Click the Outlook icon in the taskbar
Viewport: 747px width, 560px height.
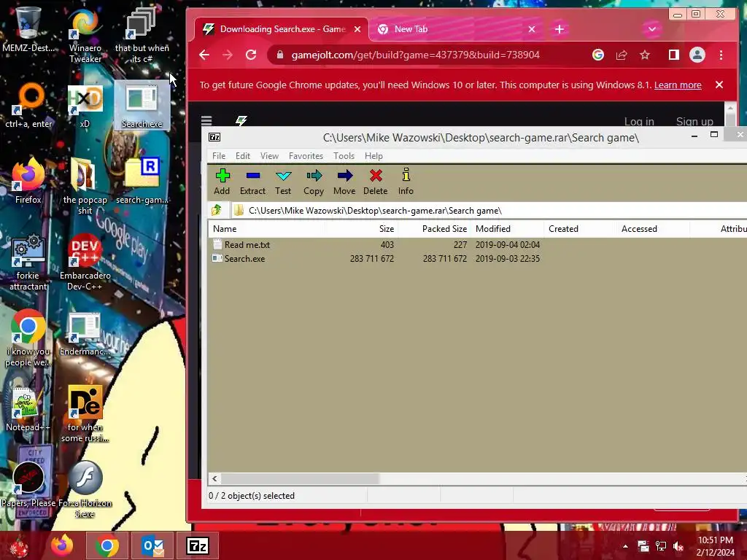pos(152,545)
